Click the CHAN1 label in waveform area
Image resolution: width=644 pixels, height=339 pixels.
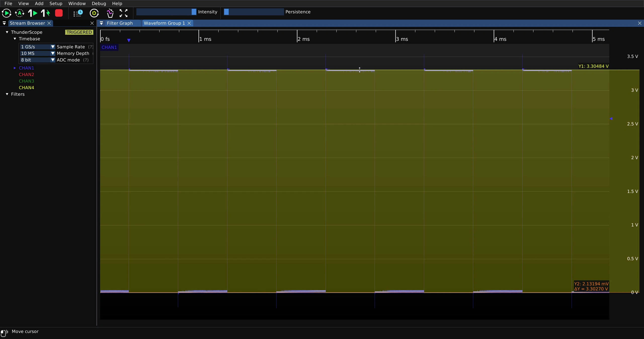pyautogui.click(x=109, y=47)
